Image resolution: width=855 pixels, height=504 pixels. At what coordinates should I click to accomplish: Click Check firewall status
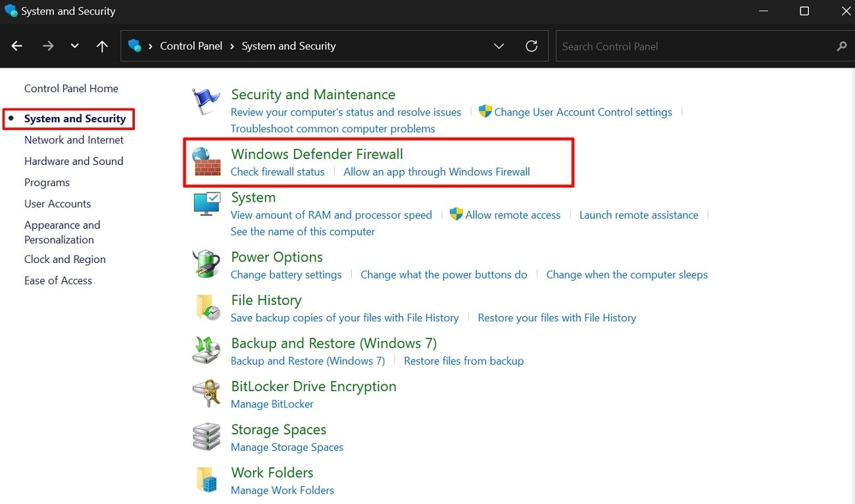click(x=278, y=172)
